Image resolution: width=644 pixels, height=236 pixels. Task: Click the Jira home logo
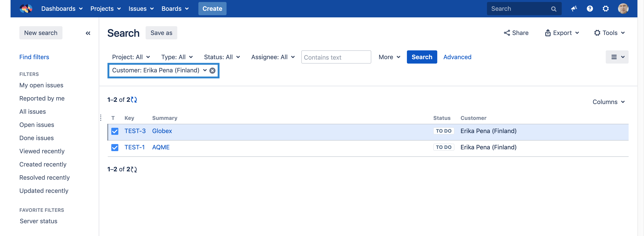26,9
